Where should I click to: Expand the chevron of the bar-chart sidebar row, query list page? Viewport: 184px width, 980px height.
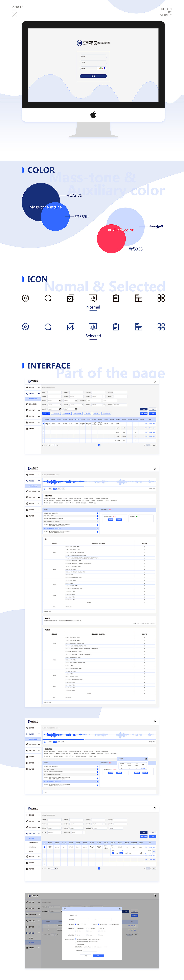click(39, 410)
